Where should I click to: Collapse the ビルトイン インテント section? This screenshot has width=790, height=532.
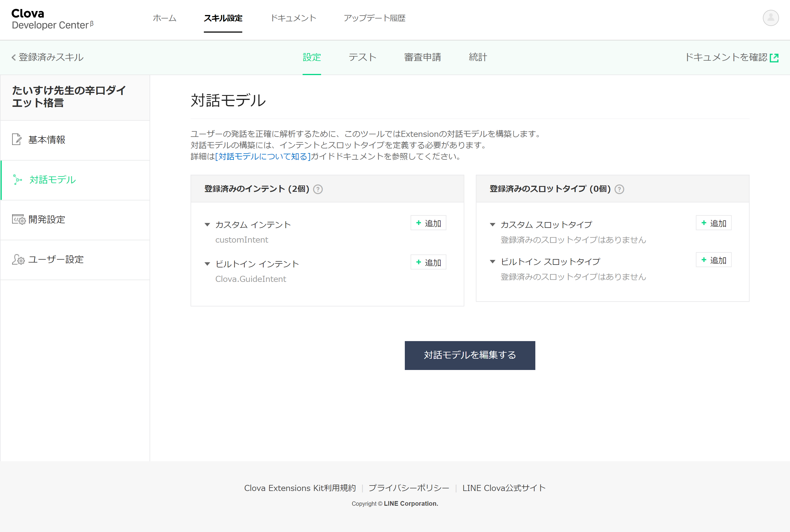coord(207,264)
